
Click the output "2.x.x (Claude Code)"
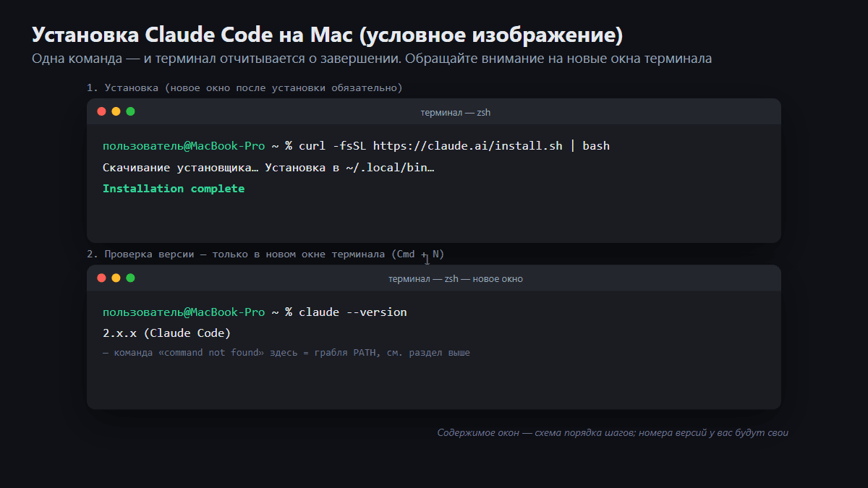[166, 333]
